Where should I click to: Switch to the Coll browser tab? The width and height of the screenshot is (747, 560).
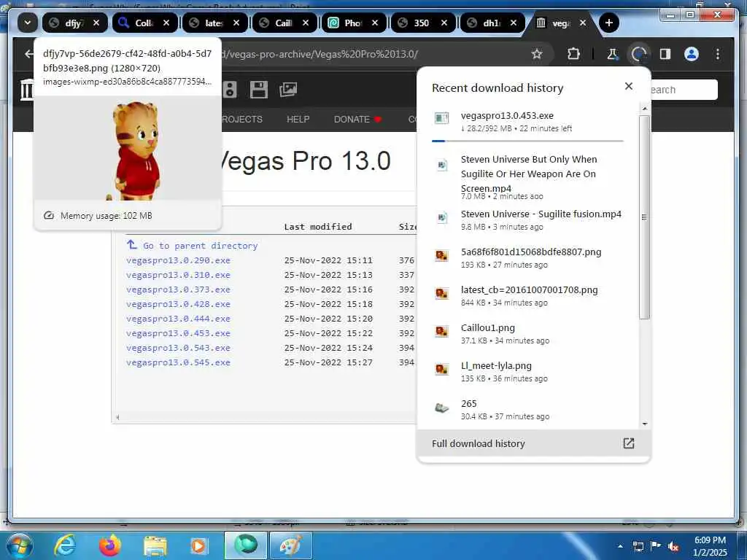(x=145, y=23)
